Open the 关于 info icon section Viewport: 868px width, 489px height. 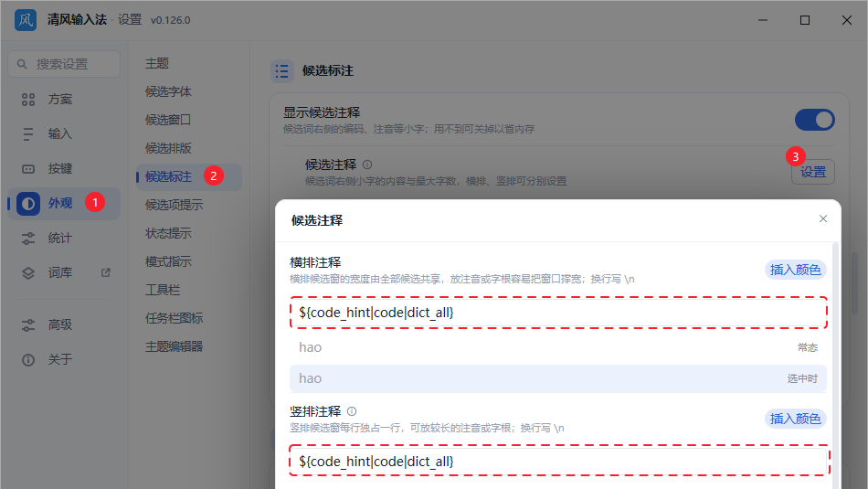(28, 360)
